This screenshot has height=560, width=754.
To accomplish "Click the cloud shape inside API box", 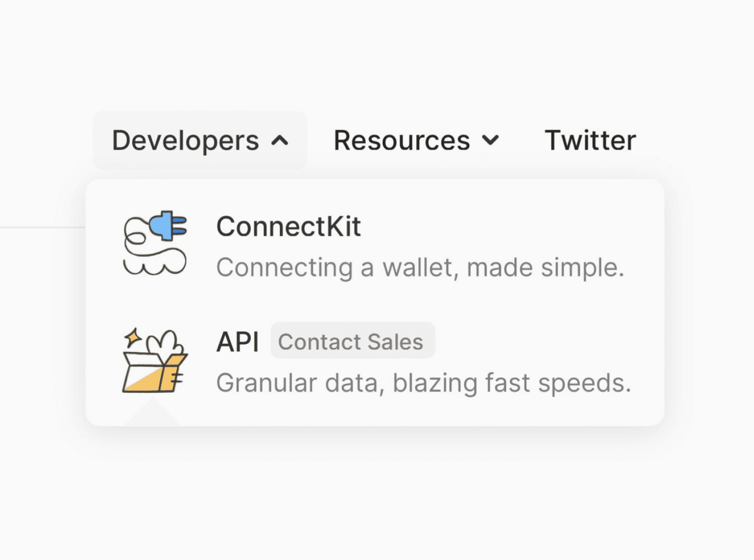I will coord(164,344).
